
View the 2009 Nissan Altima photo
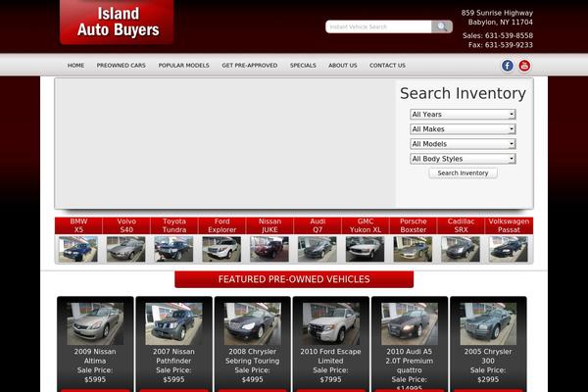[95, 323]
